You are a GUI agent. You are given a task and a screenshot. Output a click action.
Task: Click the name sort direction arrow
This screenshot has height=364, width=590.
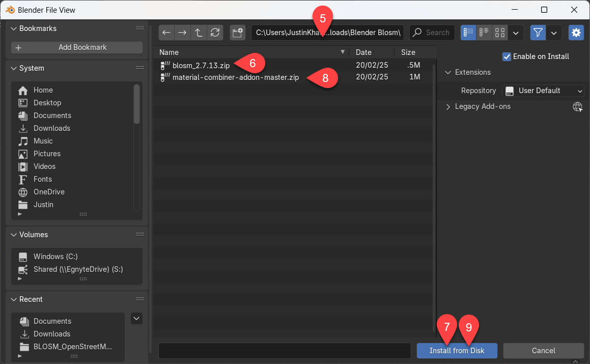click(343, 52)
